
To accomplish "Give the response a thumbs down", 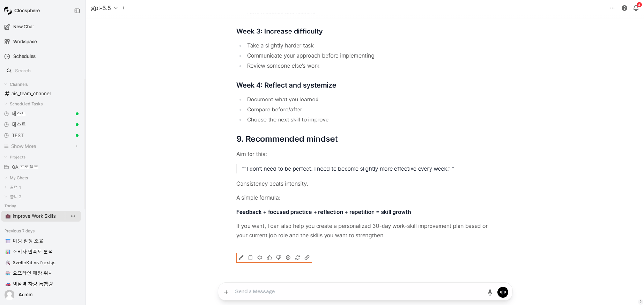I will [x=279, y=258].
